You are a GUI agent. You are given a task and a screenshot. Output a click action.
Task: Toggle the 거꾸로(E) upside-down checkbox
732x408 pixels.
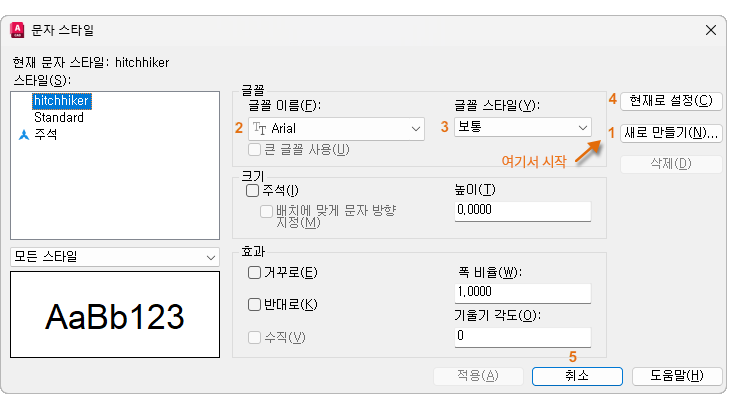[x=253, y=272]
